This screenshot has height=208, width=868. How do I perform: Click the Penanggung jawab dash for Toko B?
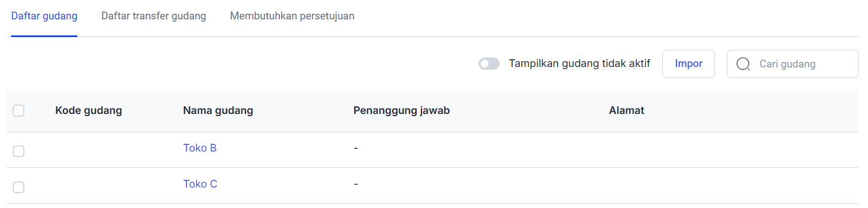click(356, 148)
